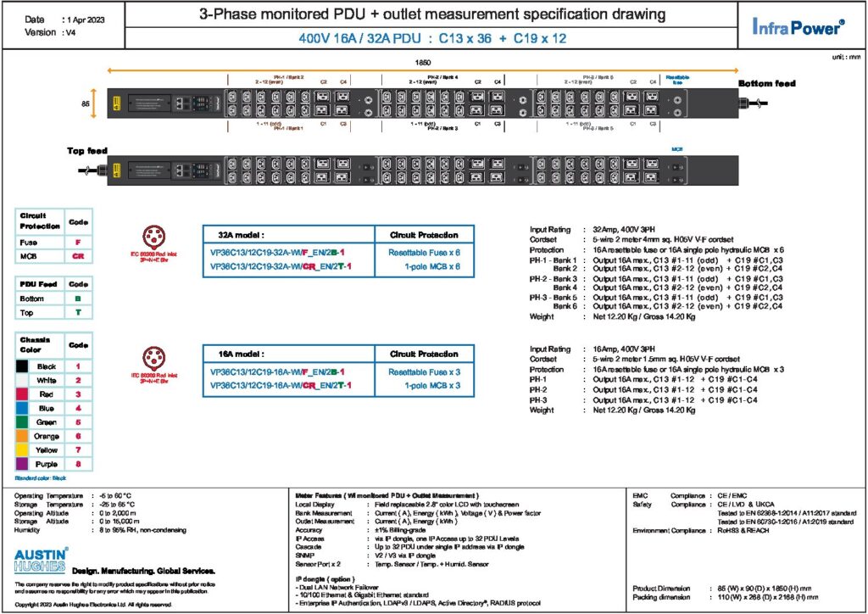
Task: Click the orange 85 height dimension arrow
Action: 94,103
